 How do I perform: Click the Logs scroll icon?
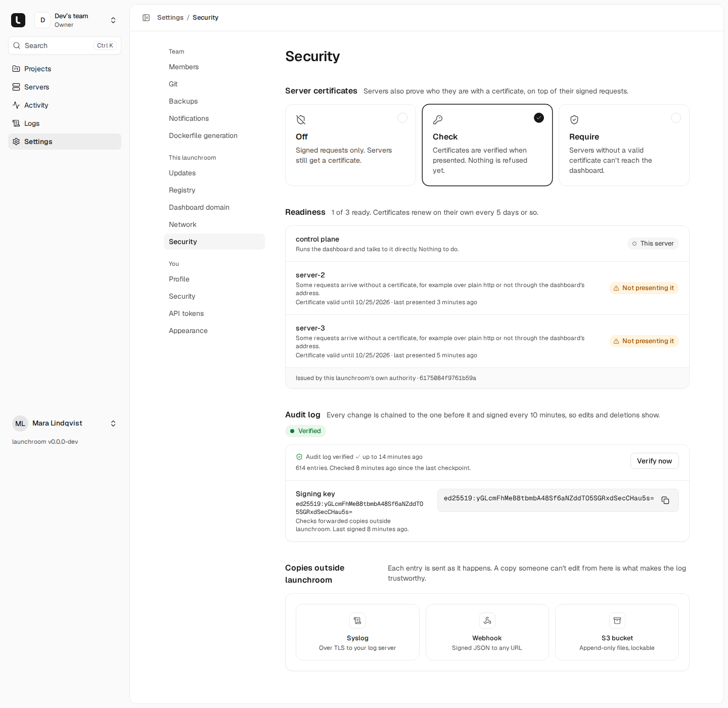point(16,123)
